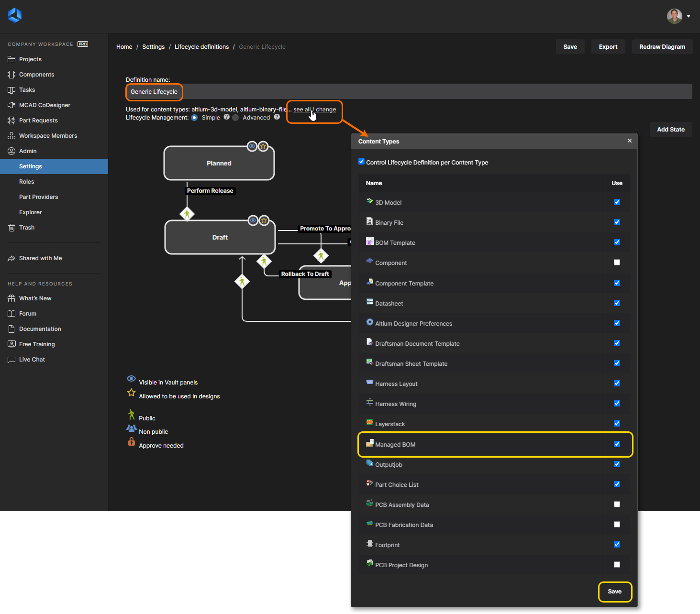Viewport: 700px width, 614px height.
Task: Toggle eye visibility icon on Planned state
Action: pos(252,146)
